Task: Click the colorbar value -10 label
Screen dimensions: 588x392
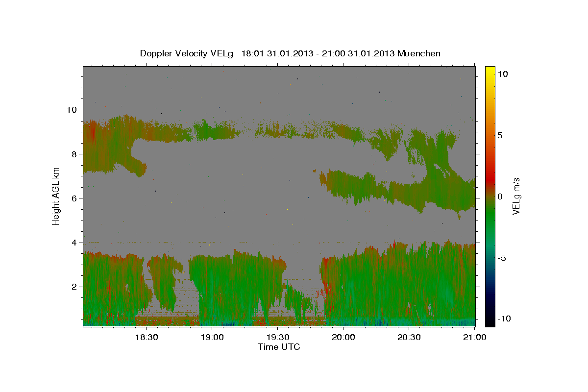Action: [x=503, y=318]
